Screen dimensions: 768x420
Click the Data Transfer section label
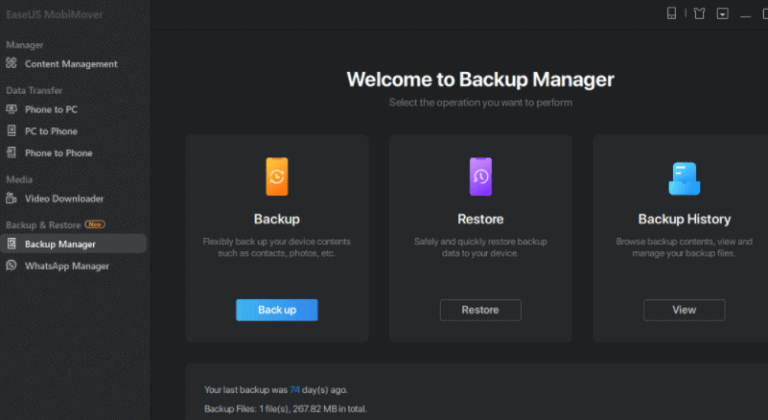34,91
